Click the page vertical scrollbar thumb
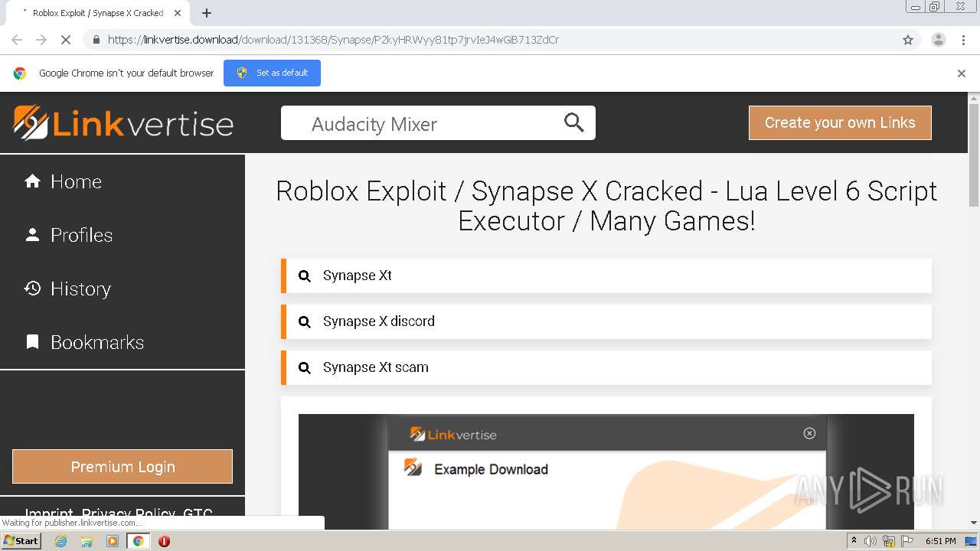Viewport: 980px width, 551px height. [974, 156]
